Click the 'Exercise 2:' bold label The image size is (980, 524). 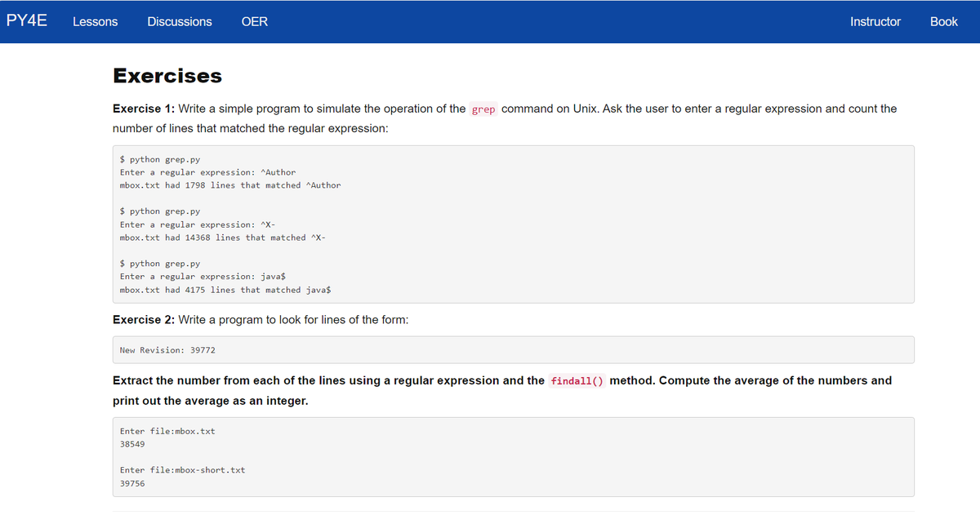click(144, 320)
